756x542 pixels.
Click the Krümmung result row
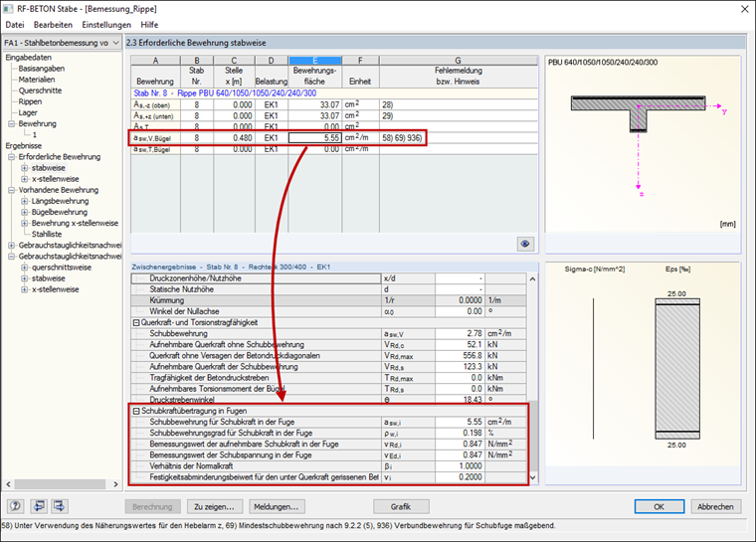coord(329,300)
